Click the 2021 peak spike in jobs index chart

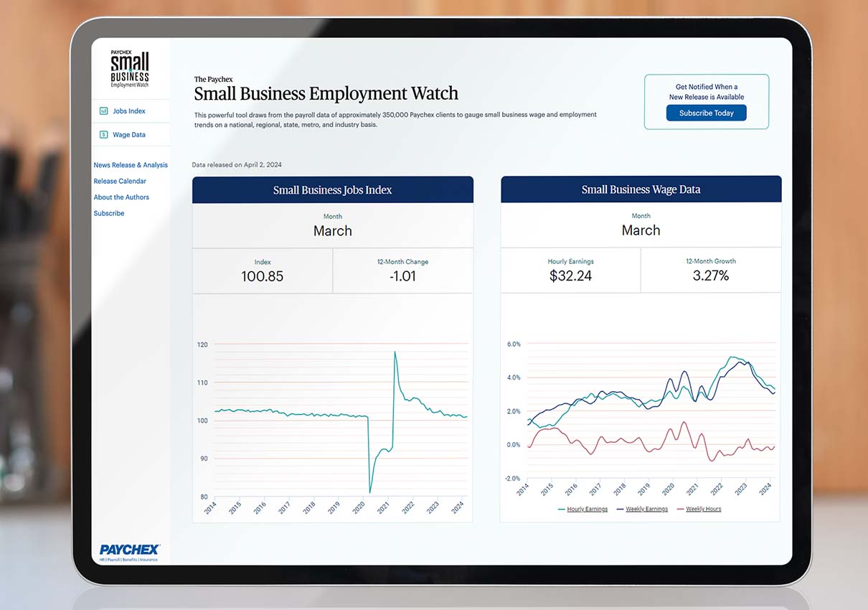395,352
